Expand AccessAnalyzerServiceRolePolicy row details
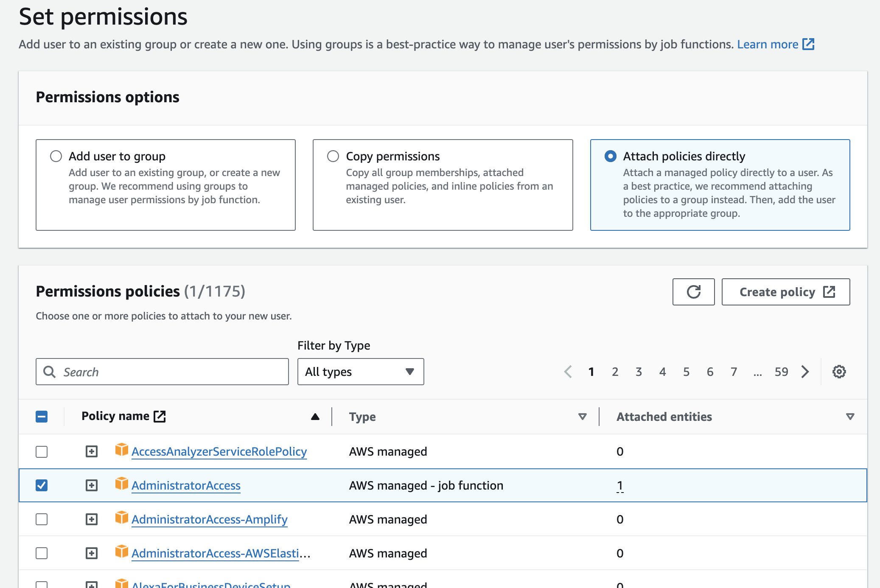The width and height of the screenshot is (880, 588). [92, 451]
